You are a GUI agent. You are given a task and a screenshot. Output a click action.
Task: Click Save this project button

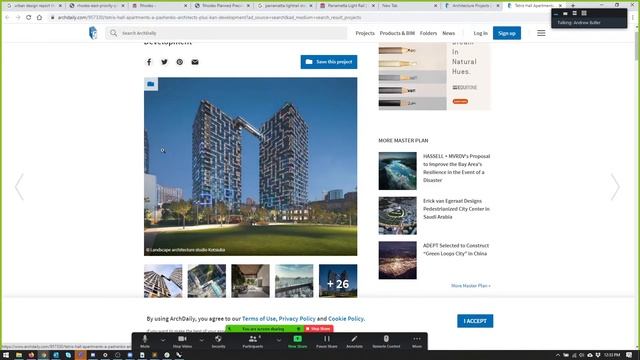pos(329,62)
